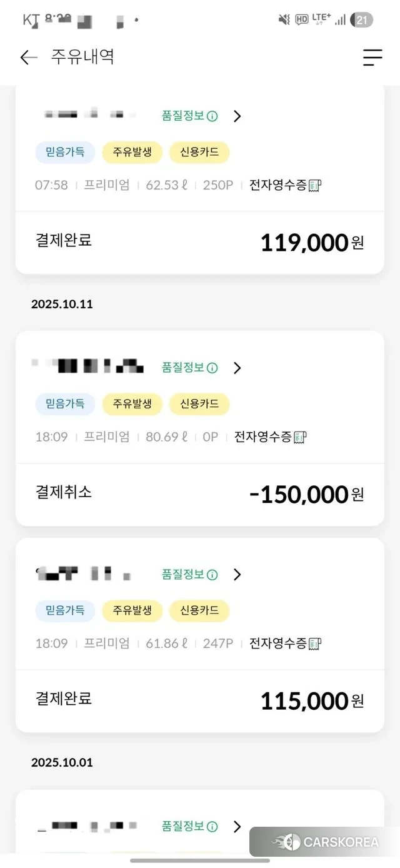Viewport: 400px width, 868px height.
Task: Tap 신용카드 tag on the 115,000원 card
Action: tap(199, 611)
